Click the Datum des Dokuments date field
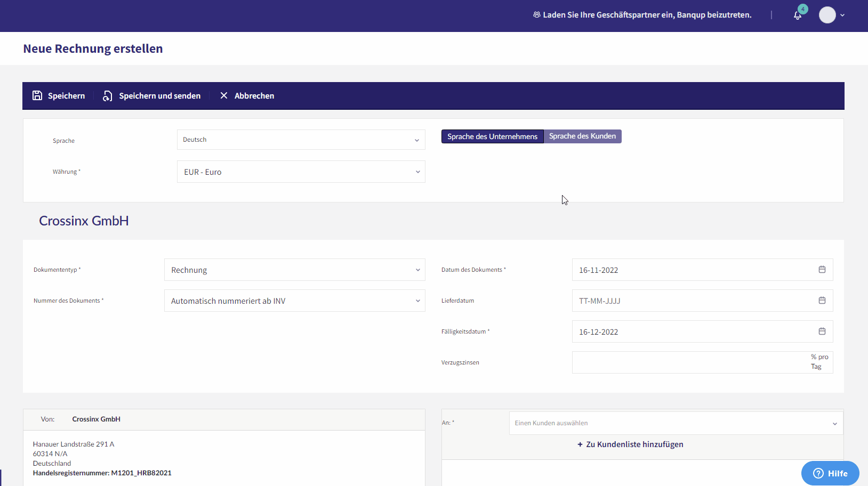868x486 pixels. [702, 270]
